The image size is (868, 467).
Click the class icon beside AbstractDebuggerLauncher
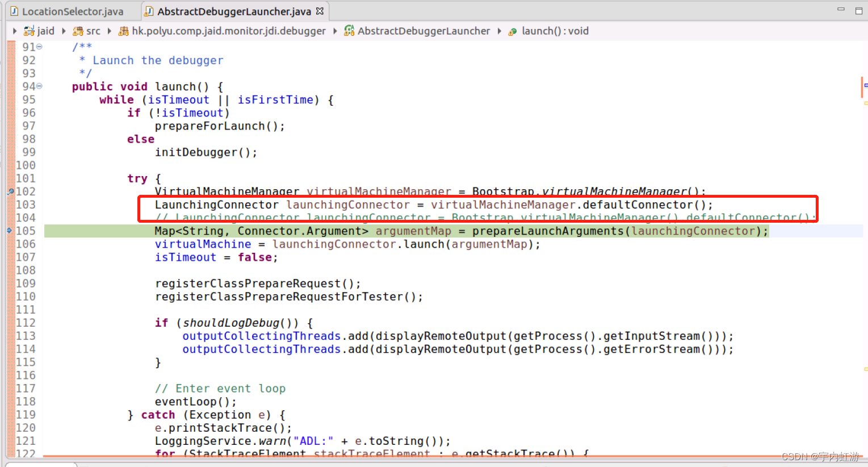click(349, 31)
